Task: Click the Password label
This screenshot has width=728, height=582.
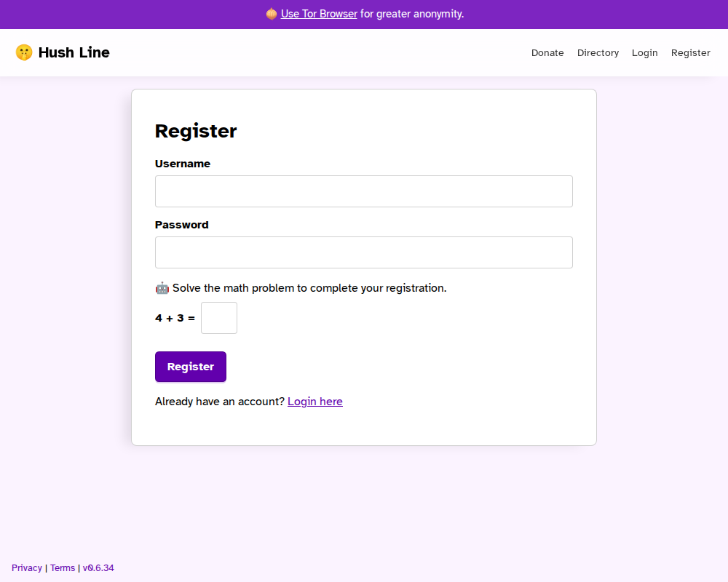Action: pos(181,225)
